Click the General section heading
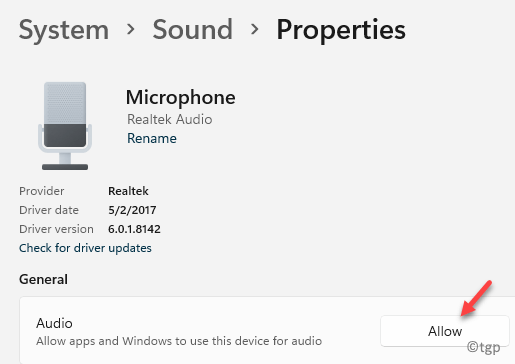This screenshot has width=515, height=364. [43, 279]
